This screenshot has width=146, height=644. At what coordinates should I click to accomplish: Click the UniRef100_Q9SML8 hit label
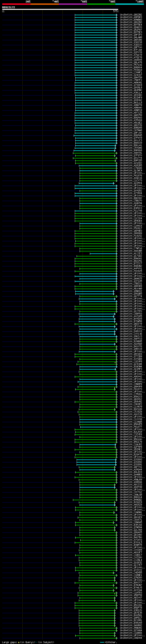pos(131,88)
